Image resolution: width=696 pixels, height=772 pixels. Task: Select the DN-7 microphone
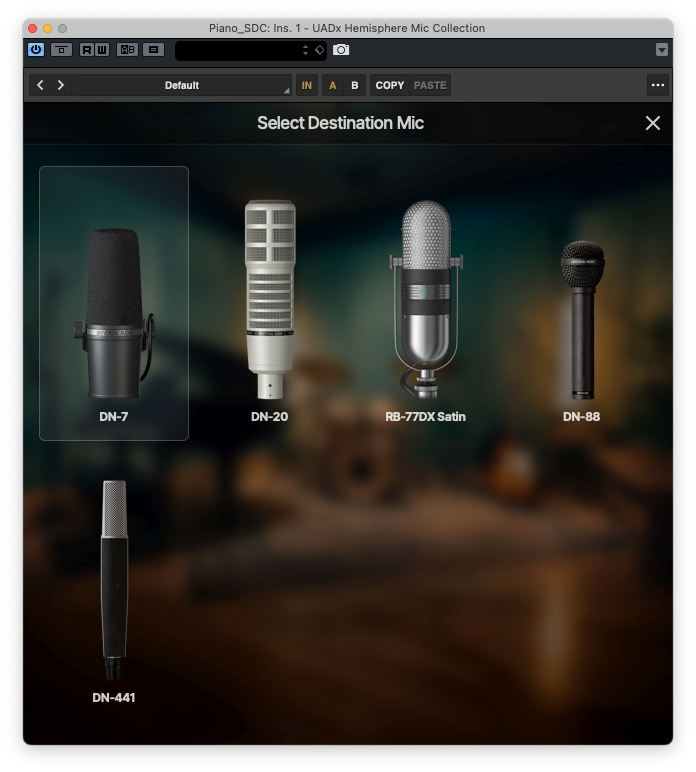point(114,303)
